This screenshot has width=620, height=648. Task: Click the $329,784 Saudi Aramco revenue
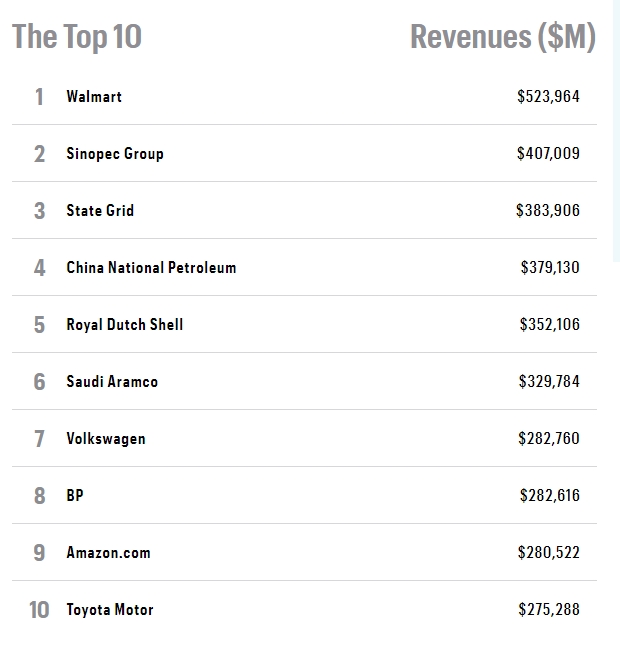tap(549, 382)
